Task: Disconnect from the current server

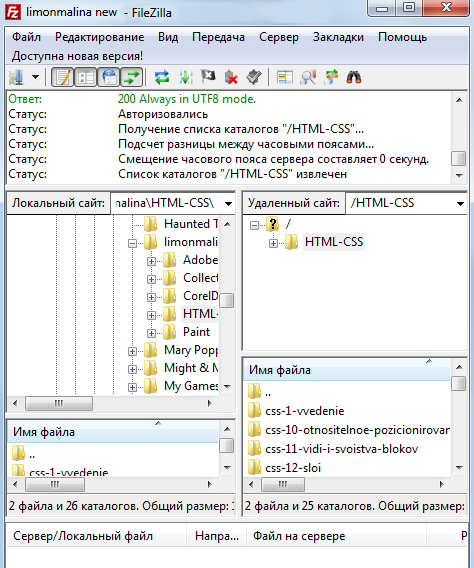Action: tap(231, 77)
